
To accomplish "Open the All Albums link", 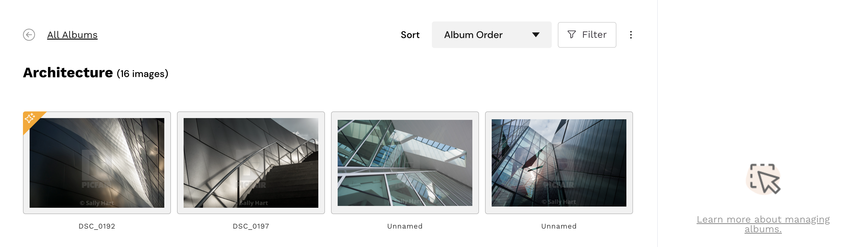I will tap(72, 35).
